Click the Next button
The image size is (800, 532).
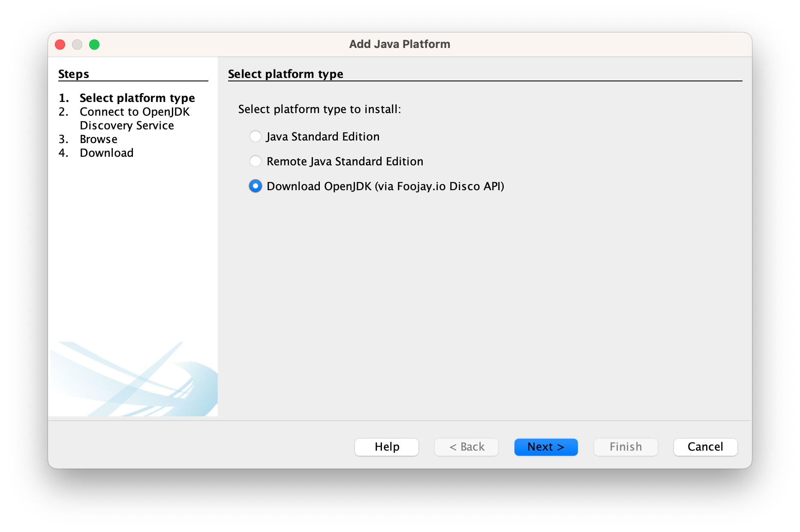(545, 447)
